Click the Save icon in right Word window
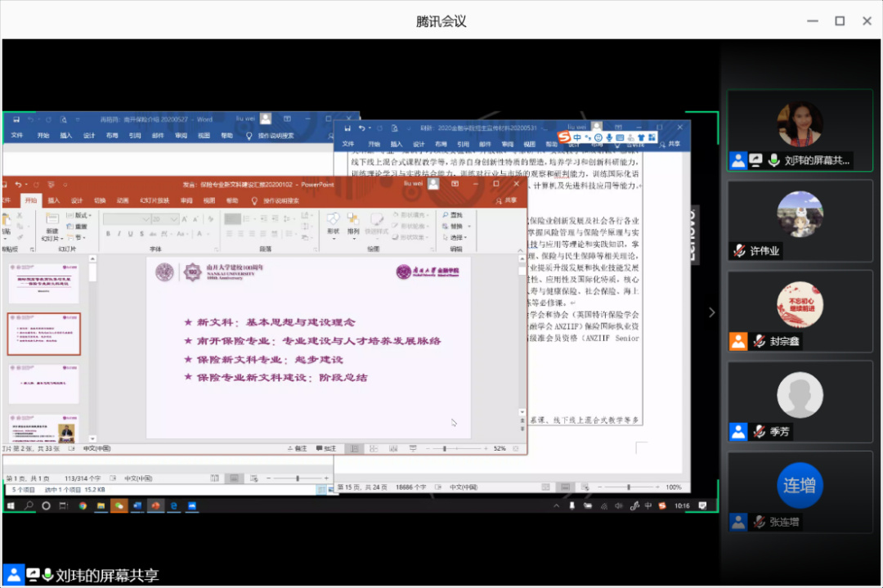Screen dimensions: 883x588 coord(347,128)
